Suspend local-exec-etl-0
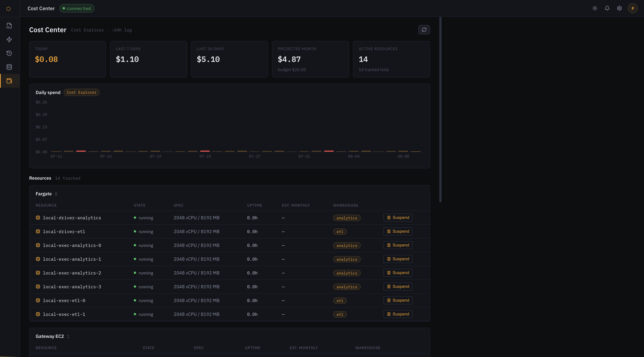Screen dimensions: 644x357 coord(398,300)
